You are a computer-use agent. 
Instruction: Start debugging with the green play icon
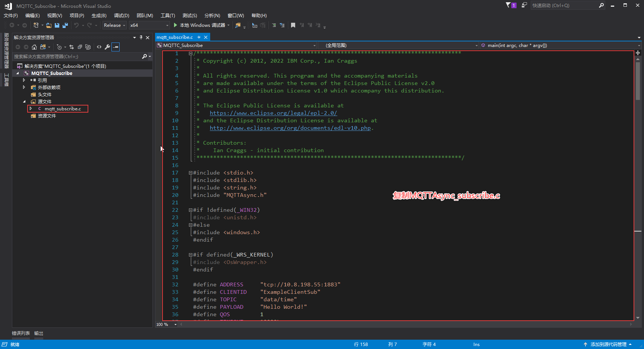click(175, 25)
